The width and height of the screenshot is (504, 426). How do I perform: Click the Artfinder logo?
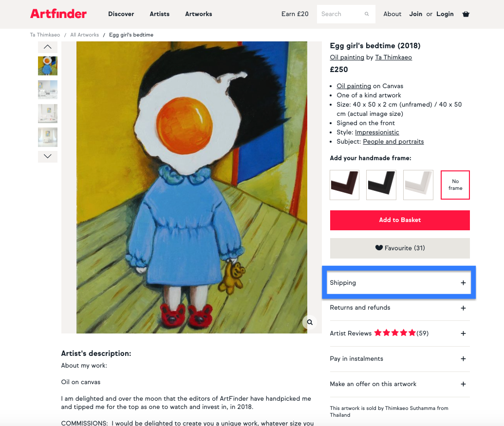click(58, 14)
